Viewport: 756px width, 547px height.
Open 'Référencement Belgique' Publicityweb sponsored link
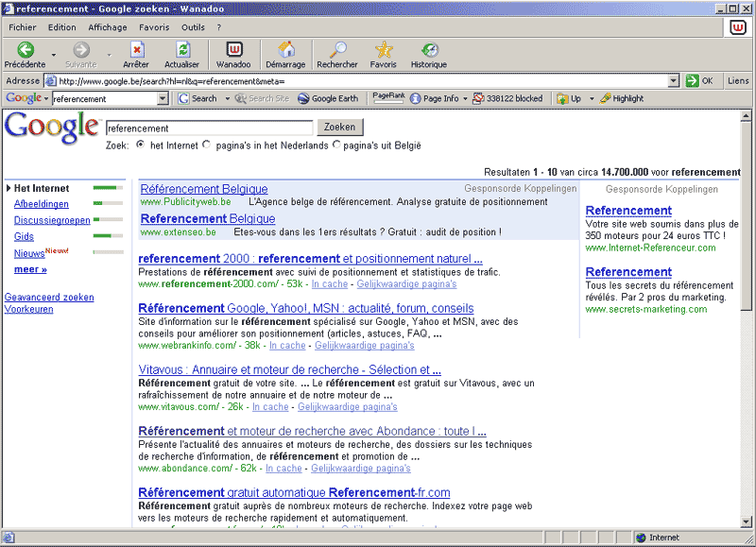[x=204, y=189]
